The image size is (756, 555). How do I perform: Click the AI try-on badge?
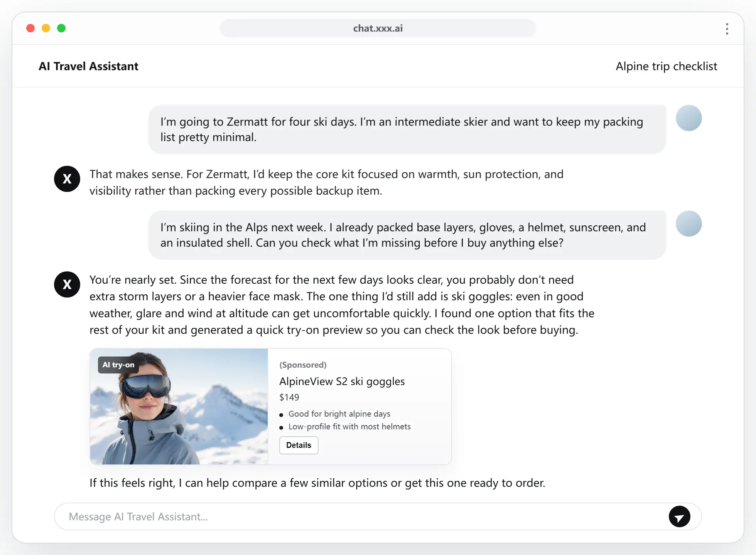click(x=118, y=365)
